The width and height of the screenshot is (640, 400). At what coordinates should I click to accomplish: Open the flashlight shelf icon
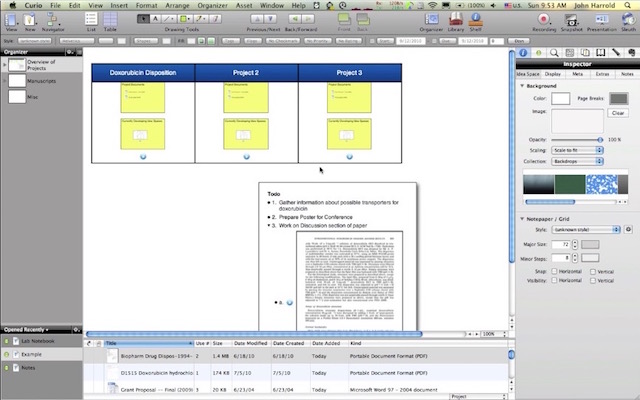click(616, 53)
